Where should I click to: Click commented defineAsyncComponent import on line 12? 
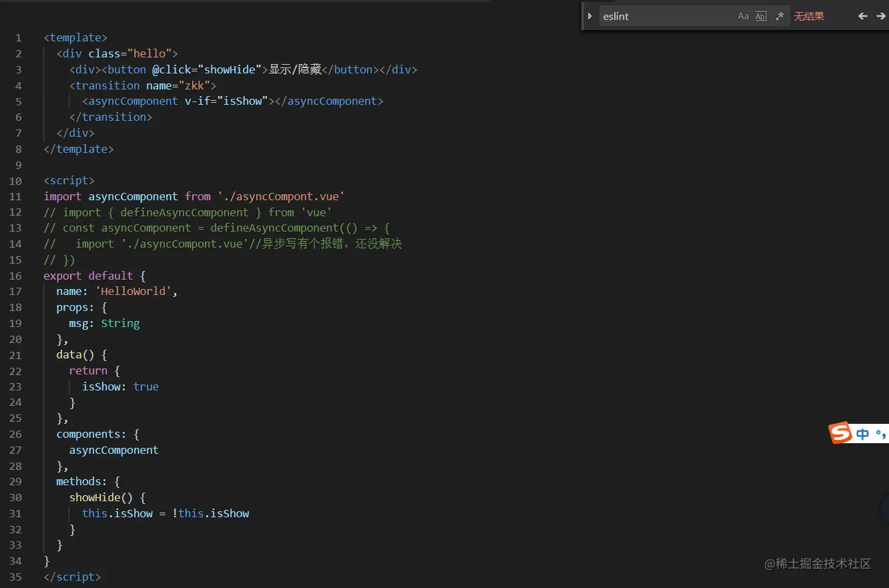(x=188, y=212)
